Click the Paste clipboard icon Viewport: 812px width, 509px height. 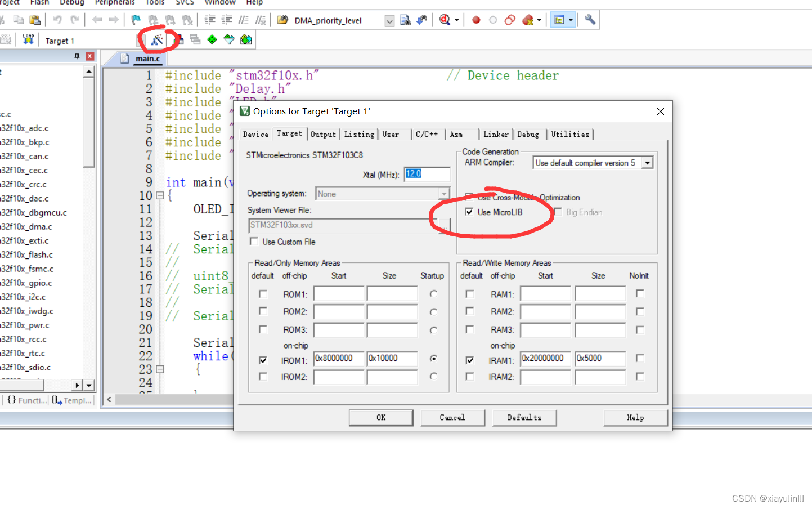tap(35, 20)
